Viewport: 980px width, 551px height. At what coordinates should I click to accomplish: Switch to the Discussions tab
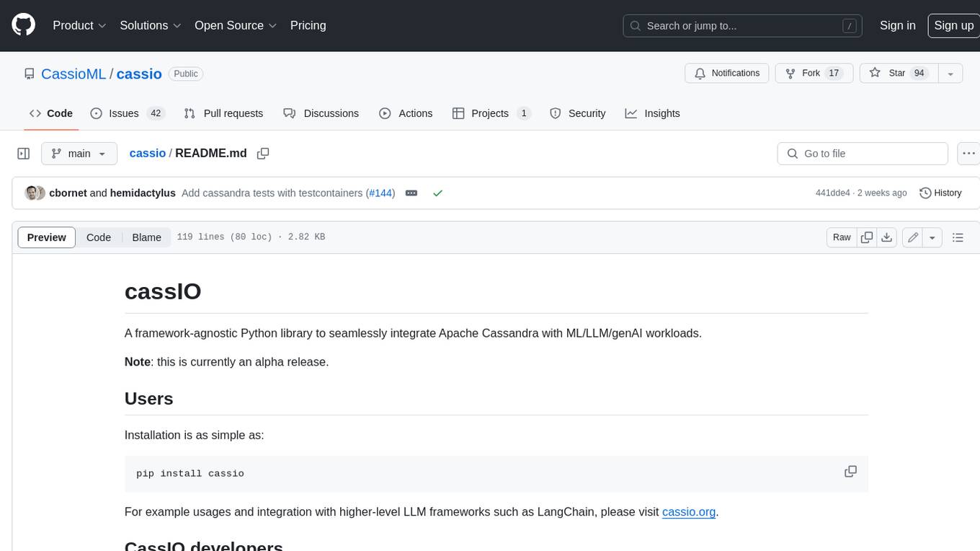[x=321, y=113]
